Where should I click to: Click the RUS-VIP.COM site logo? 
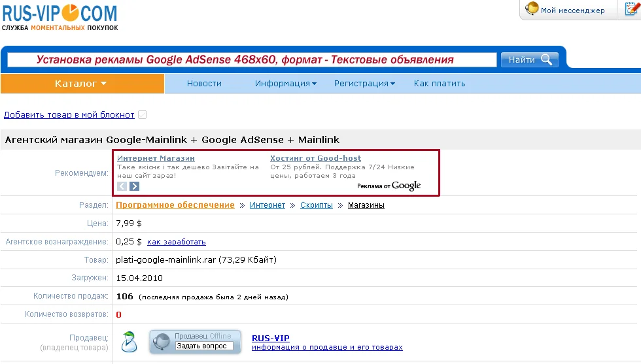click(60, 18)
